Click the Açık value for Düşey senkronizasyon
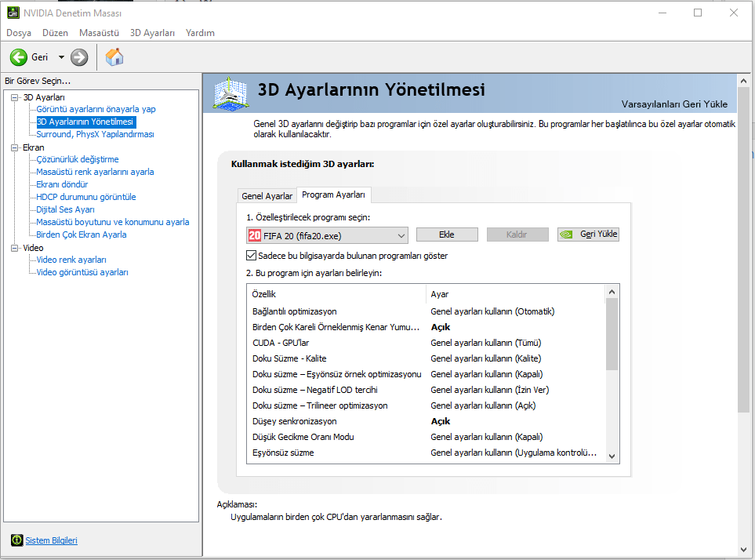 pyautogui.click(x=440, y=421)
